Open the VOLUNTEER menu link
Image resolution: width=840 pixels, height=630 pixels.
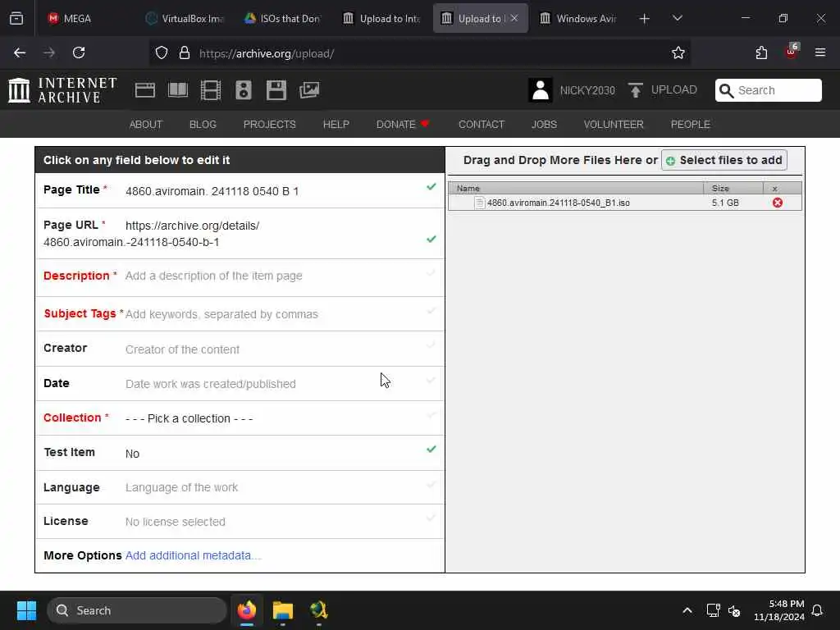[614, 125]
